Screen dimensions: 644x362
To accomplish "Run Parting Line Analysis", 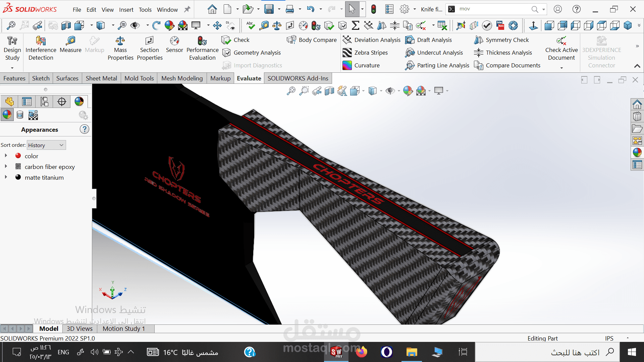I will point(437,65).
